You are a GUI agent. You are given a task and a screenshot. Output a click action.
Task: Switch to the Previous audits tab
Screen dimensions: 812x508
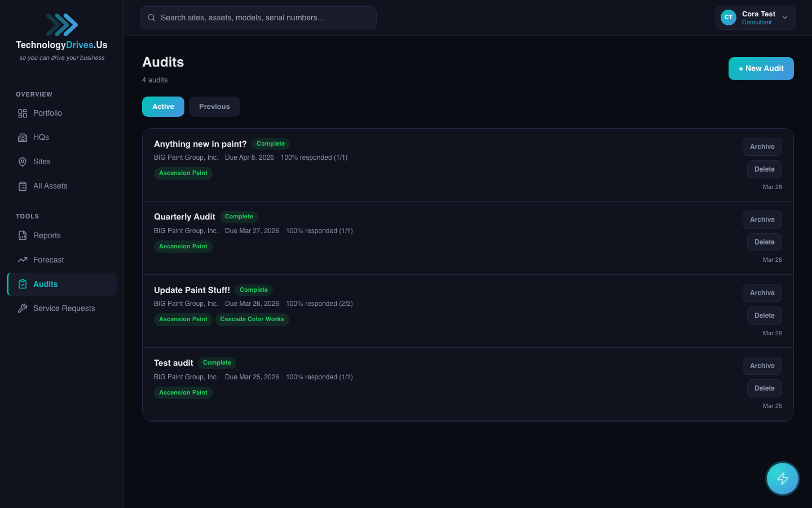click(214, 107)
